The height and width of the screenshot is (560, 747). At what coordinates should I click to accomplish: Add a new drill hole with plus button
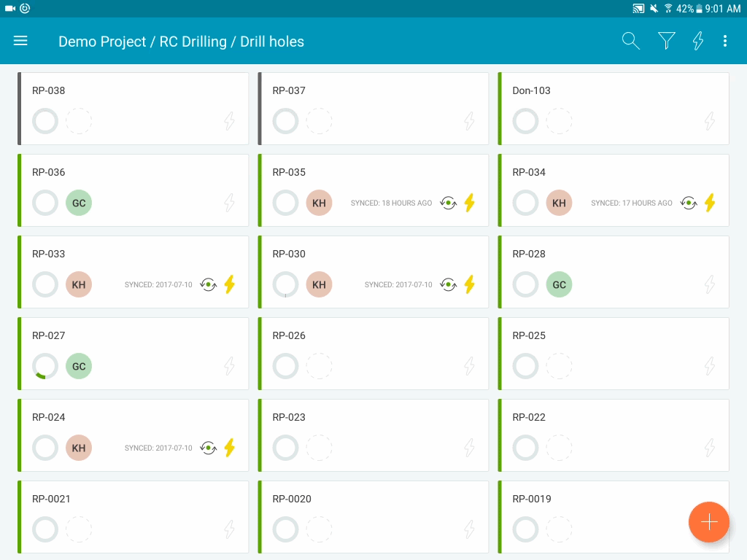click(x=708, y=521)
